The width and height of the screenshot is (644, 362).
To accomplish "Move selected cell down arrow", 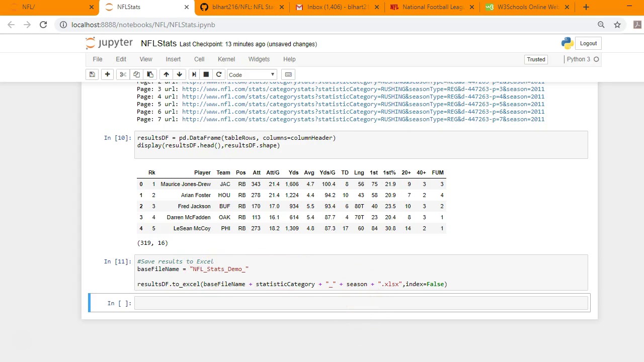I will [x=179, y=74].
